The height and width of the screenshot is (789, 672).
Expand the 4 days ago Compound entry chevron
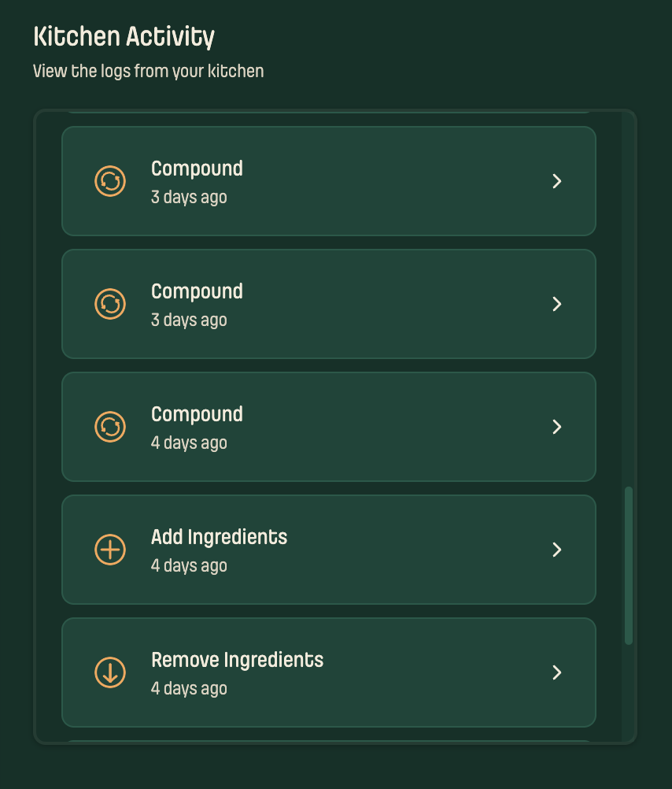click(556, 427)
